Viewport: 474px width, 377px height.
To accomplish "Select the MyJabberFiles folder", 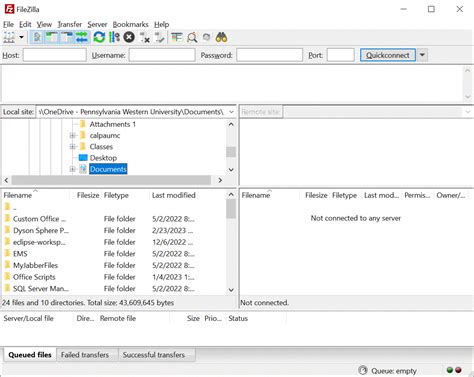I will click(114, 266).
